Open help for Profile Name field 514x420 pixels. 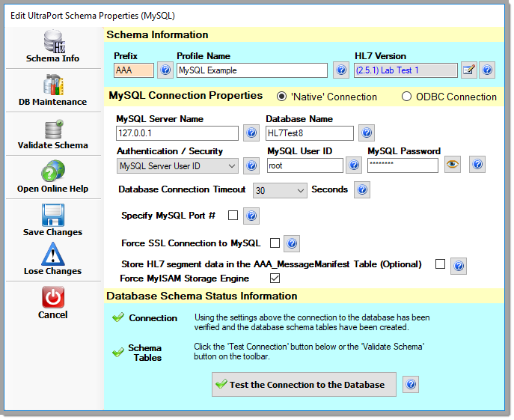coord(341,70)
